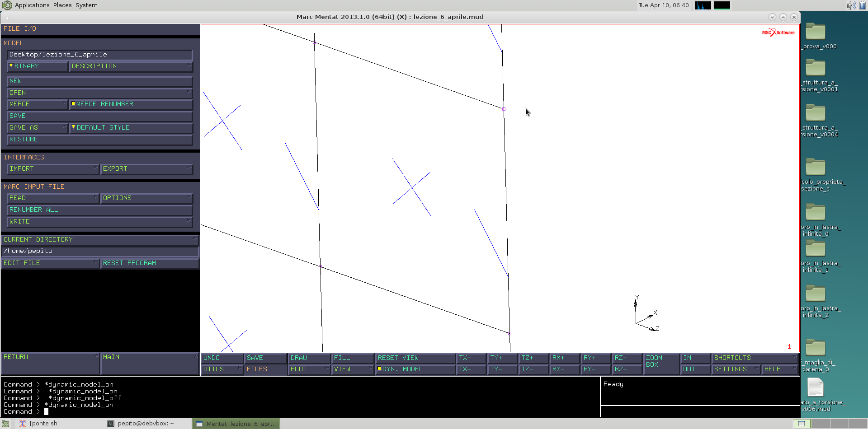868x429 pixels.
Task: Open the colo_proprieta_sezione_c folder
Action: click(816, 167)
